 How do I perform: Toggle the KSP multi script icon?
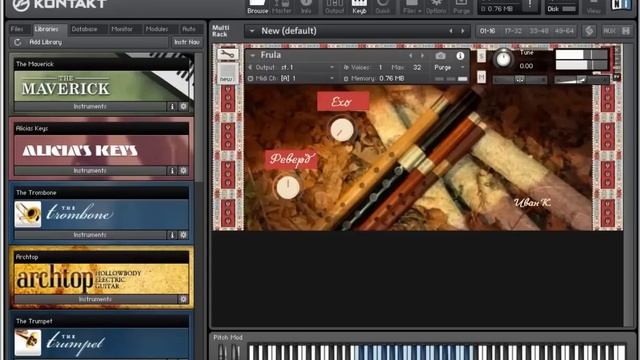[589, 31]
